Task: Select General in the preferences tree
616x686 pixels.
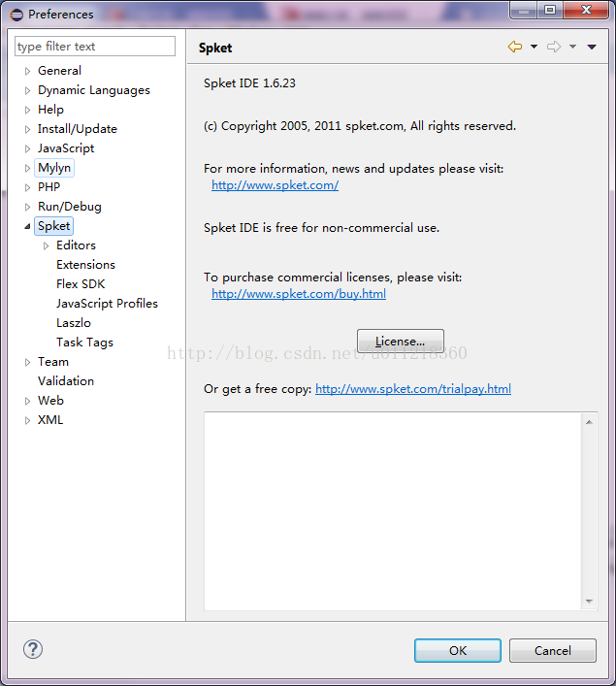Action: point(59,71)
